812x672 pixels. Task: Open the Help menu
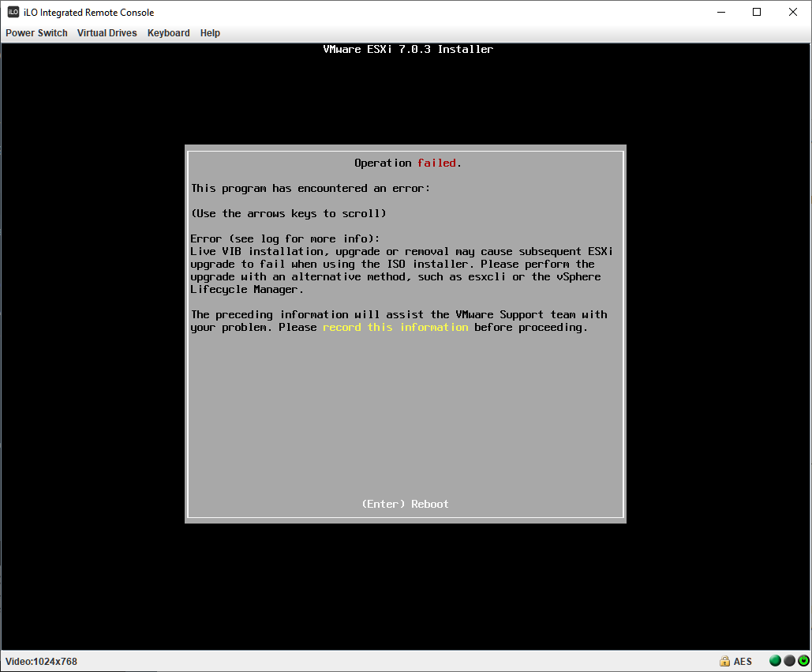210,32
